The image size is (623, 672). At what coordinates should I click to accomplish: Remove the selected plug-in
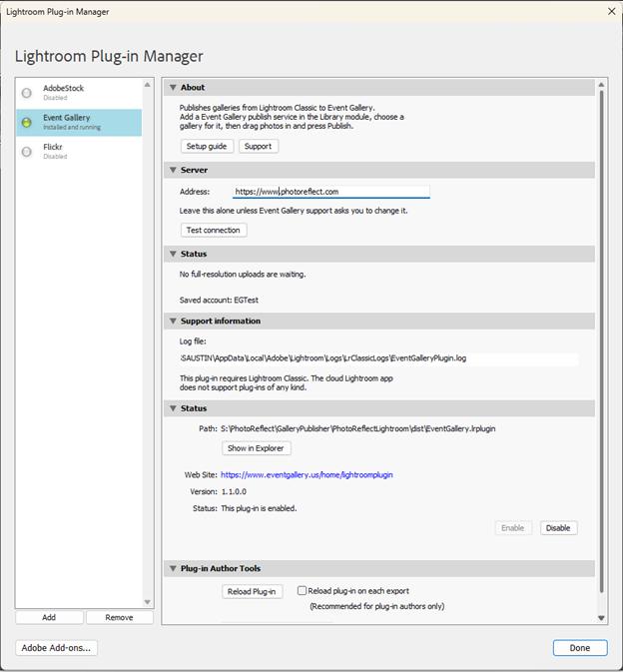pos(120,617)
